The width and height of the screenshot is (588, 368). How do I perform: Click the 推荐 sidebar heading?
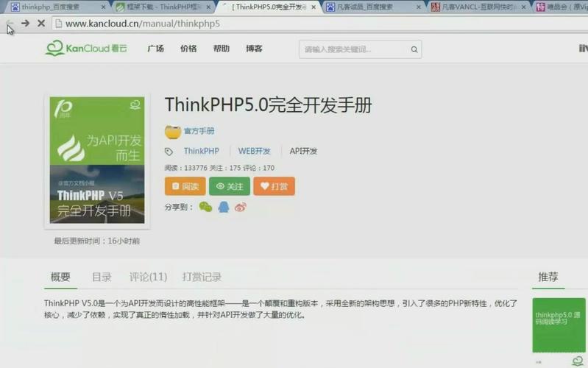(548, 277)
